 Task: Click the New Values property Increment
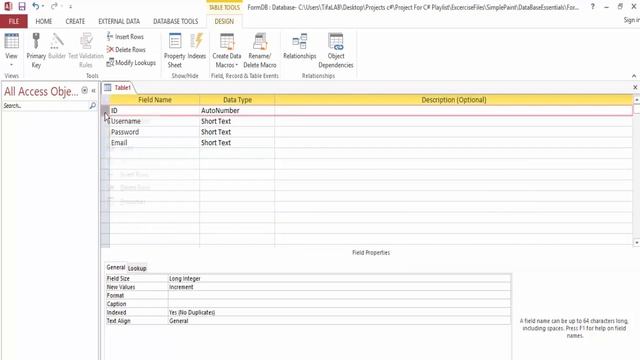(x=339, y=287)
